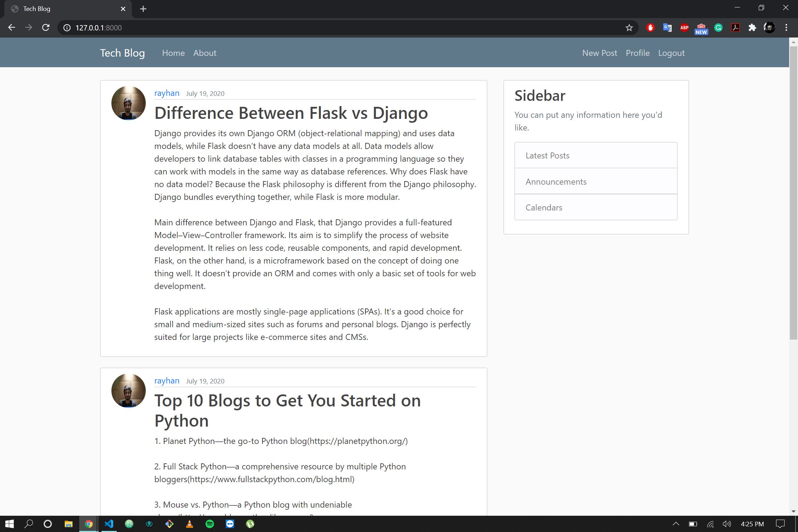This screenshot has height=532, width=798.
Task: Open the Google Translate extension
Action: coord(667,28)
